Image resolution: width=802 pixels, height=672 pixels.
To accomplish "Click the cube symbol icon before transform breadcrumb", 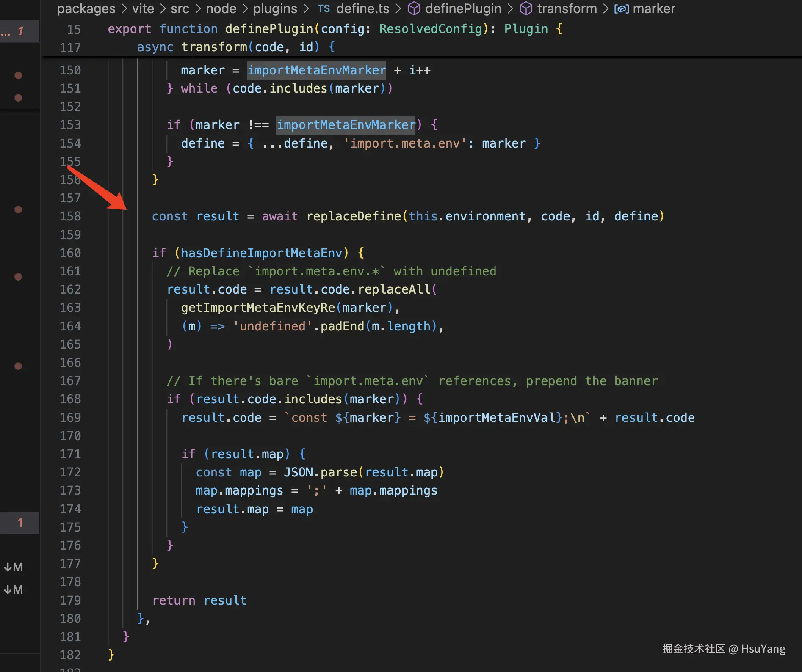I will coord(526,8).
